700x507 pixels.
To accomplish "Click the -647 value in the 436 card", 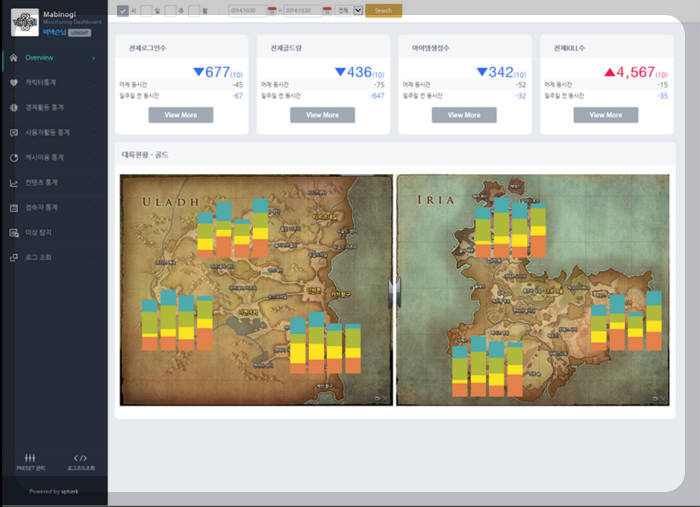I will tap(377, 96).
